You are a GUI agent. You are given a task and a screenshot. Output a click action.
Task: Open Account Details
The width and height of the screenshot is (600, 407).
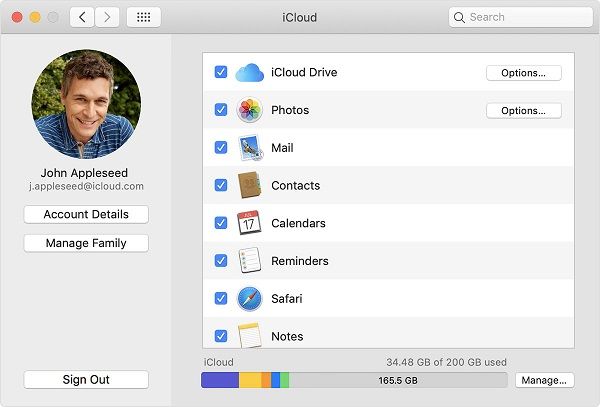point(86,215)
